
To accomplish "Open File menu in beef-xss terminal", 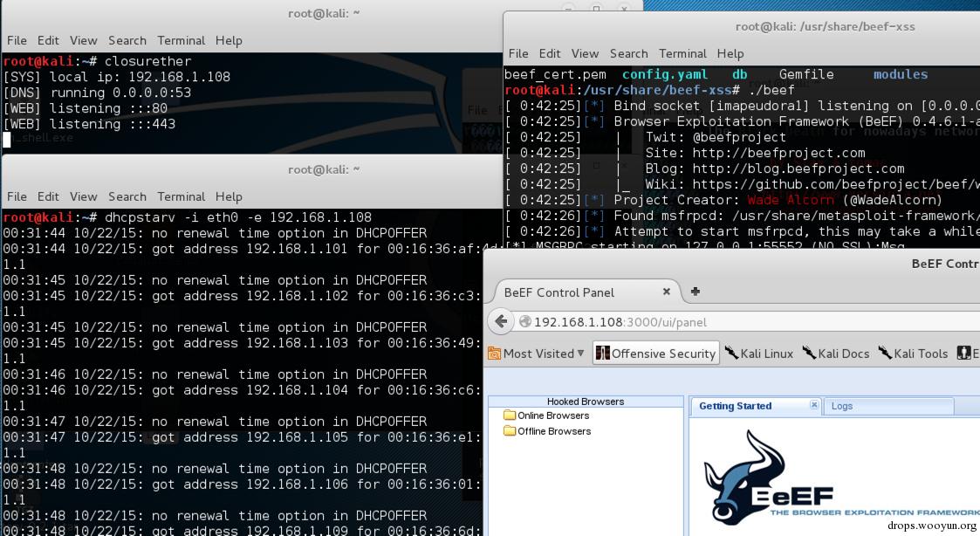I will coord(518,54).
